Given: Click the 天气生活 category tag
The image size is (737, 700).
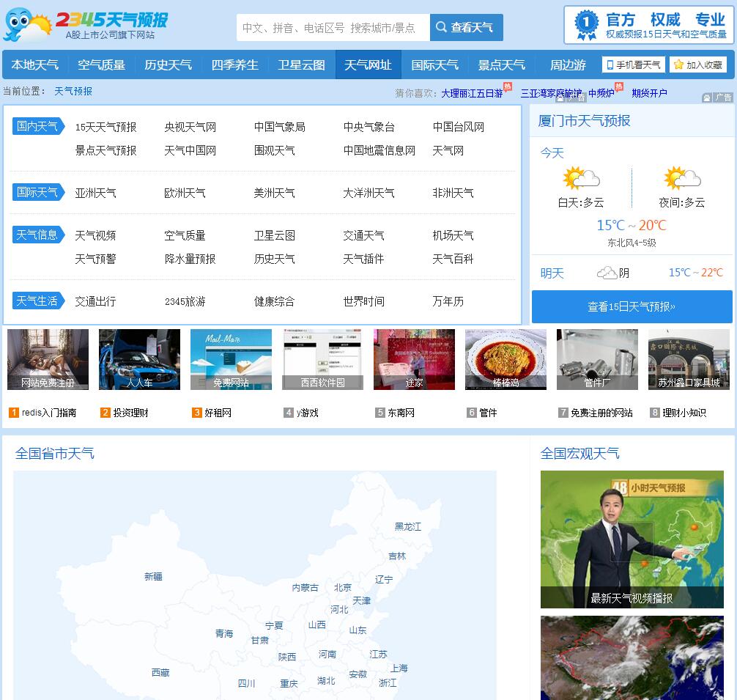Looking at the screenshot, I should pos(37,301).
